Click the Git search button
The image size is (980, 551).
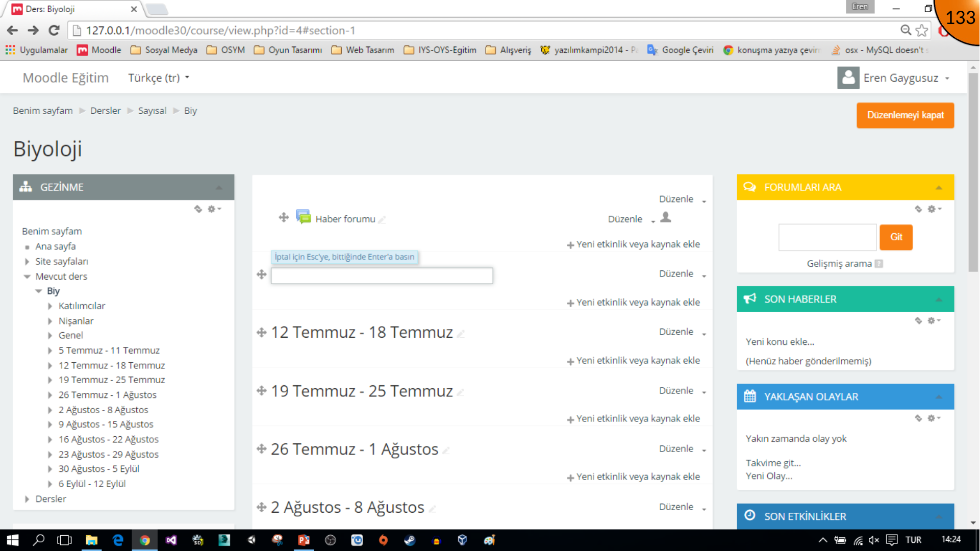[x=896, y=237]
